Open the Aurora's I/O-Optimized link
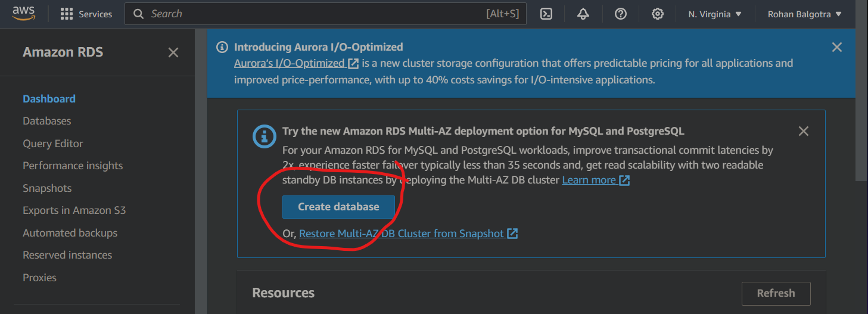Screen dimensions: 868x314 pyautogui.click(x=289, y=63)
